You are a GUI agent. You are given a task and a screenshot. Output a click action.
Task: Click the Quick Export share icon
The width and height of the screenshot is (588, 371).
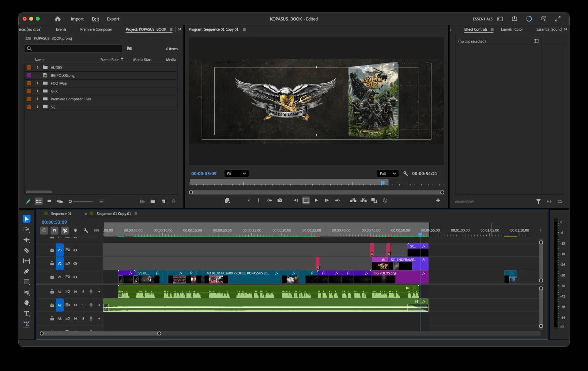click(514, 19)
